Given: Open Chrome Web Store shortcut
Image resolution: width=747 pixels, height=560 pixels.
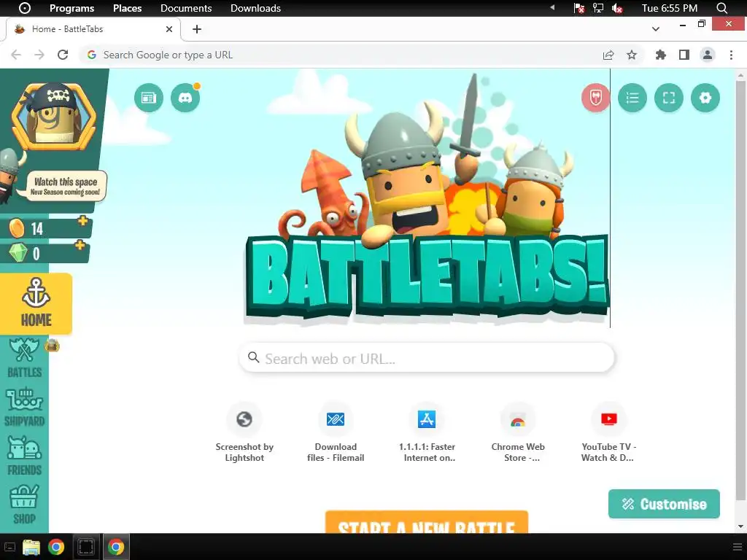Looking at the screenshot, I should coord(518,432).
